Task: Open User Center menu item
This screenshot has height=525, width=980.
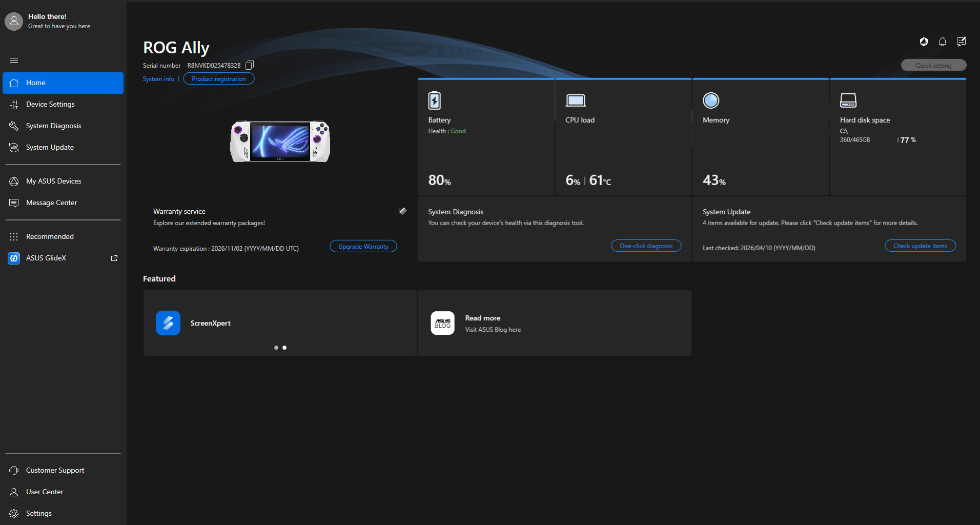Action: 63,492
